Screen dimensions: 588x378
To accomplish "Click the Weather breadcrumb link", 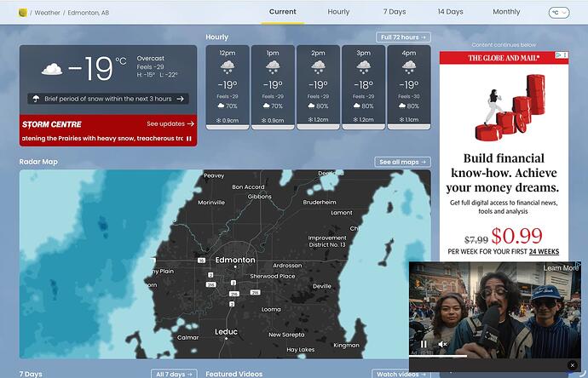I will pyautogui.click(x=48, y=13).
